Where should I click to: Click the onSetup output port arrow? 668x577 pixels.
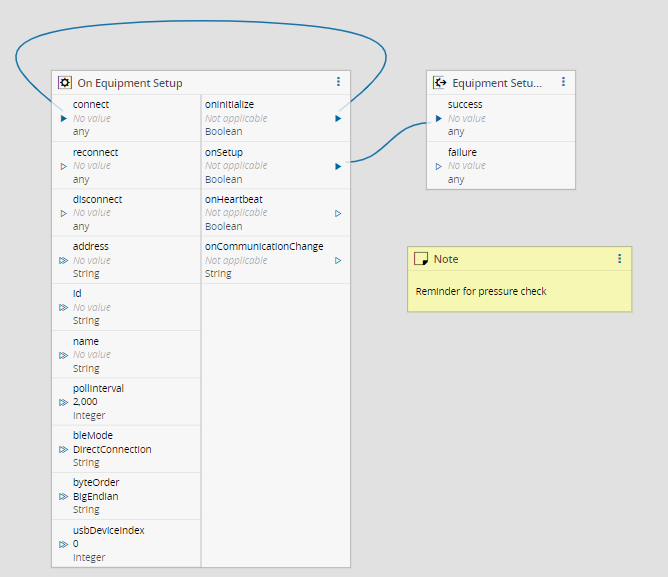point(338,166)
